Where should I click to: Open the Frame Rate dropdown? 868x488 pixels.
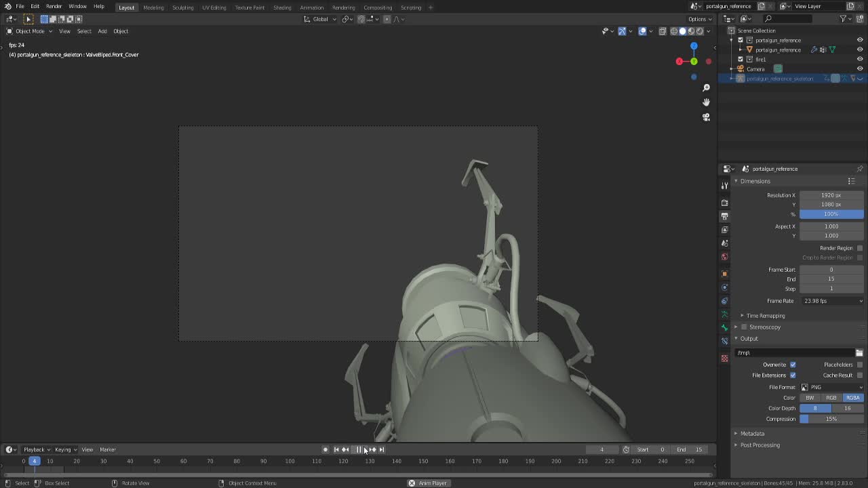pyautogui.click(x=832, y=301)
